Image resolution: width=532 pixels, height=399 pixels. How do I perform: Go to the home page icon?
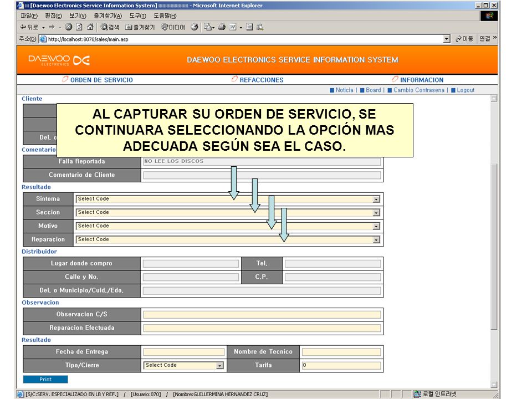tap(90, 27)
